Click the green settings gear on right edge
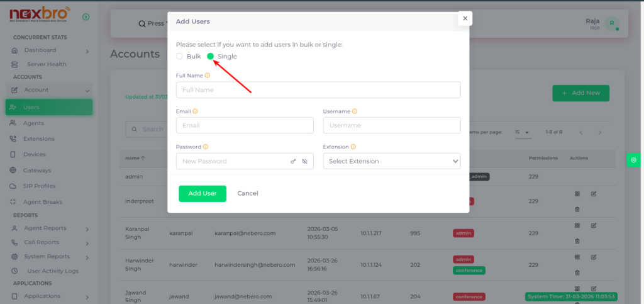The height and width of the screenshot is (304, 644). coord(633,160)
